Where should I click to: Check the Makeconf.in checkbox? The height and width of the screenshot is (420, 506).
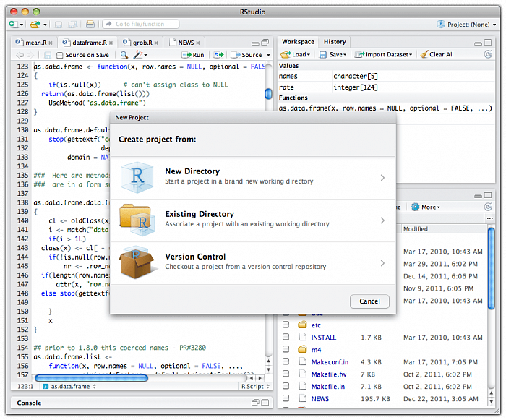coord(286,361)
